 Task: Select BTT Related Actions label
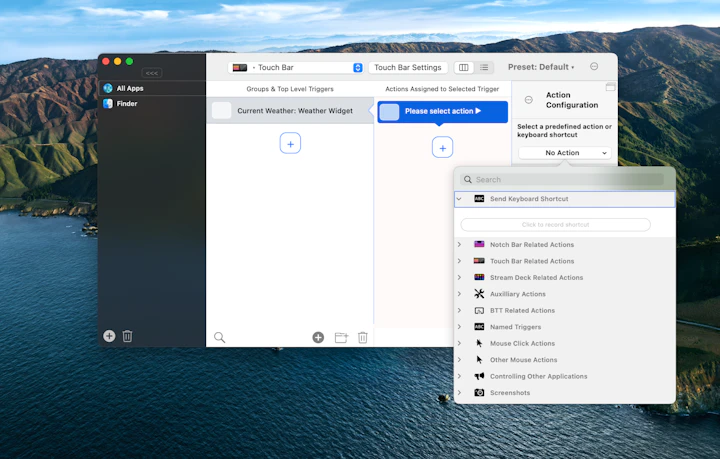point(522,311)
